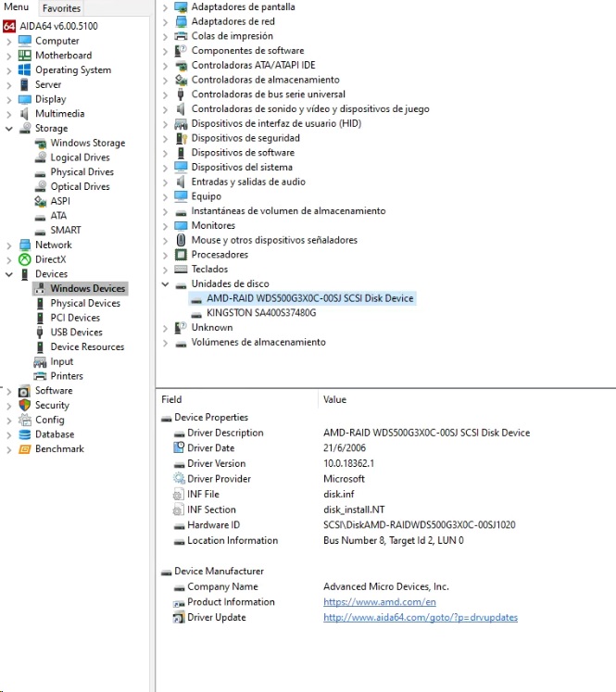
Task: Click the Config gear icon
Action: pos(25,420)
